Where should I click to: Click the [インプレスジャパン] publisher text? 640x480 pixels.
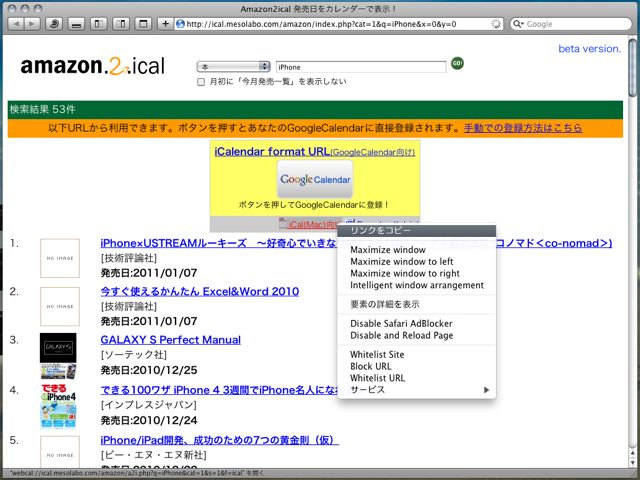tap(149, 405)
